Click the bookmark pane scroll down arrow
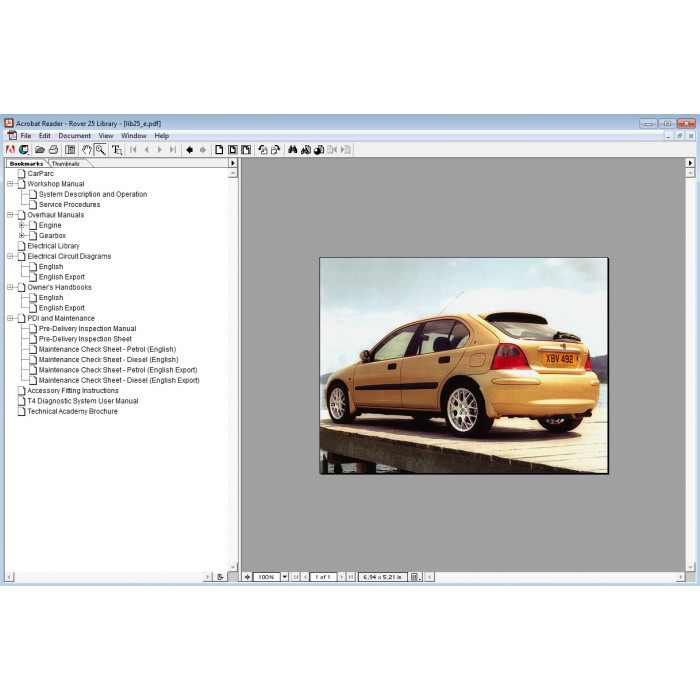This screenshot has height=700, width=700. pos(233,567)
